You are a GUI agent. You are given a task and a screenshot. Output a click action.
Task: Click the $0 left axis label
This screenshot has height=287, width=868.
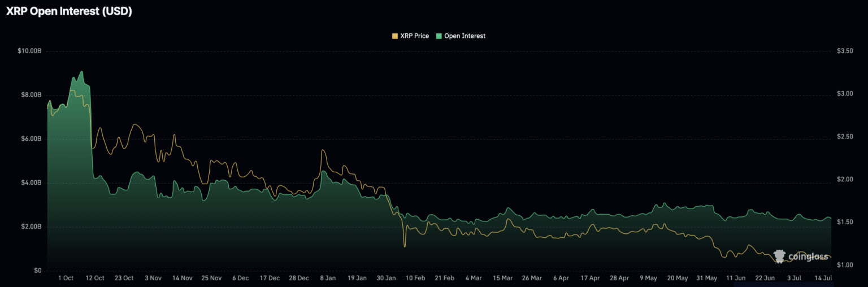(x=38, y=271)
